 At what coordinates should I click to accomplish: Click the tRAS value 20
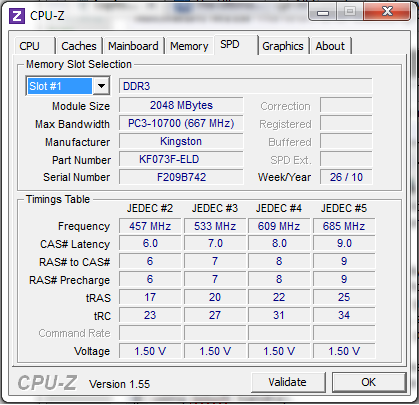tap(215, 297)
